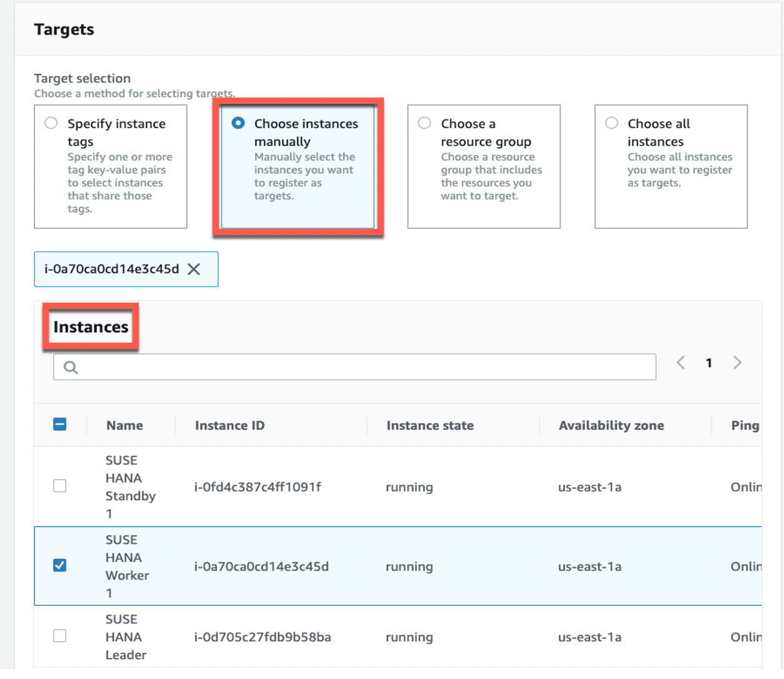Uncheck the SUSE HANA Worker 1 checkbox
This screenshot has width=784, height=679.
60,565
